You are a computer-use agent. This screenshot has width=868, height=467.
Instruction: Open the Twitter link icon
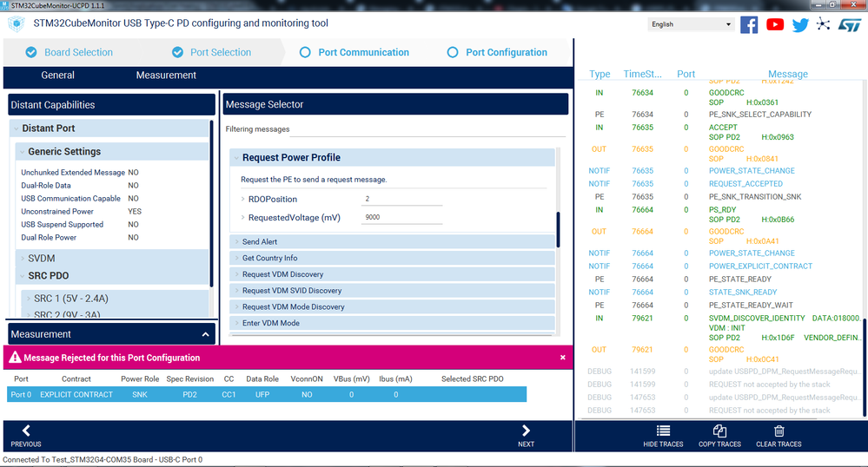click(x=800, y=25)
